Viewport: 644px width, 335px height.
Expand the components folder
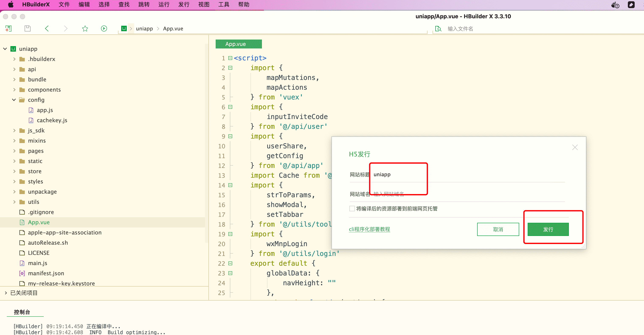(x=14, y=90)
